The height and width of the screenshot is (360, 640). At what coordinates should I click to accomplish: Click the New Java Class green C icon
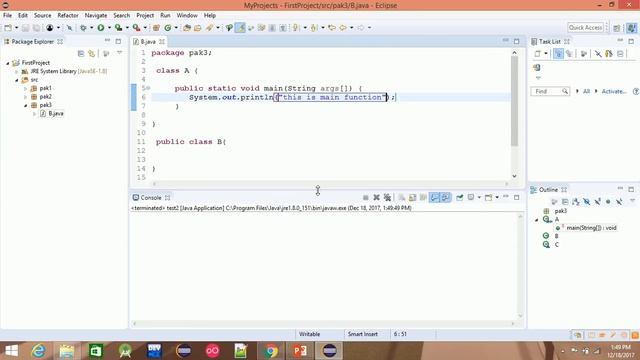coord(168,28)
